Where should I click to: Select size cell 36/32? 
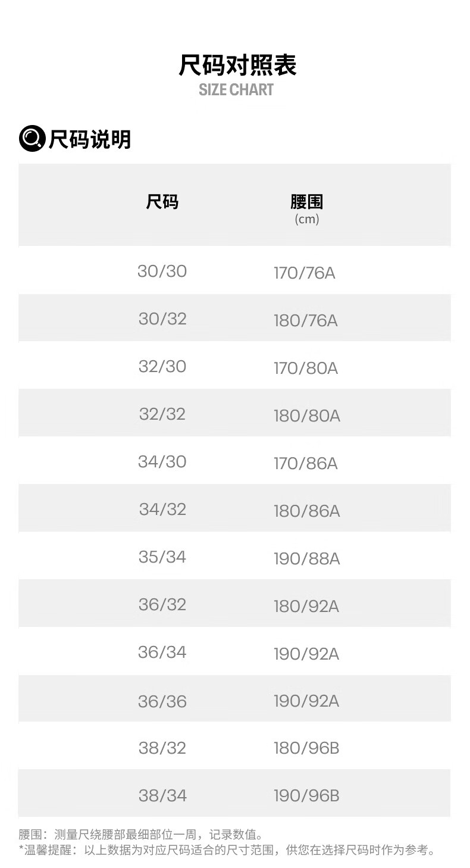point(162,604)
